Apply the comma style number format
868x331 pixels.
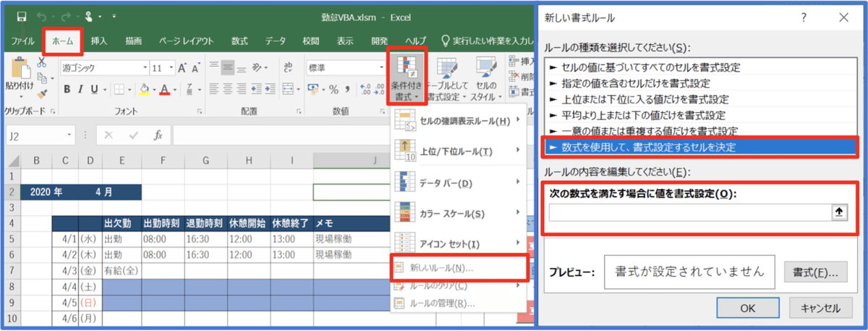click(346, 90)
